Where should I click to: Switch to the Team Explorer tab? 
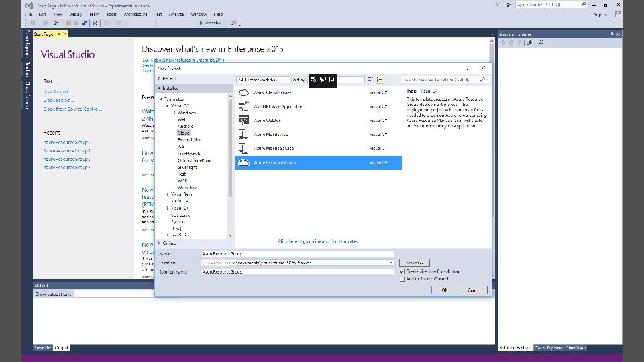(x=549, y=348)
